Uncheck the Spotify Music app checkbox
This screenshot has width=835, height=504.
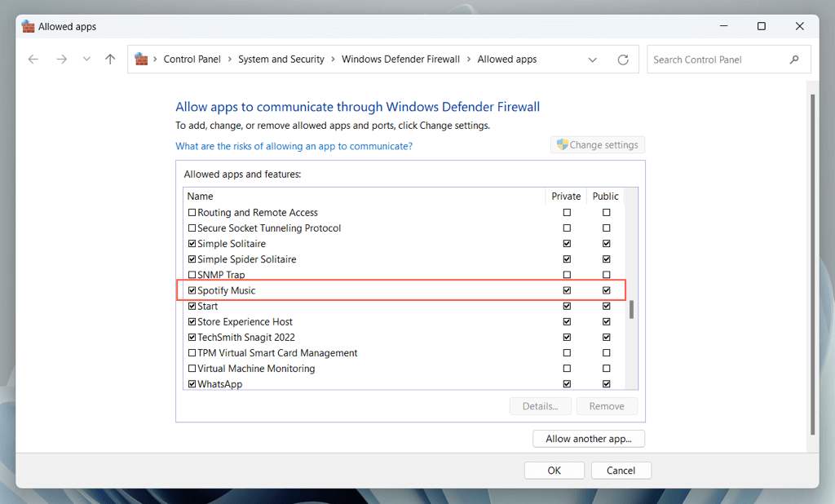192,290
